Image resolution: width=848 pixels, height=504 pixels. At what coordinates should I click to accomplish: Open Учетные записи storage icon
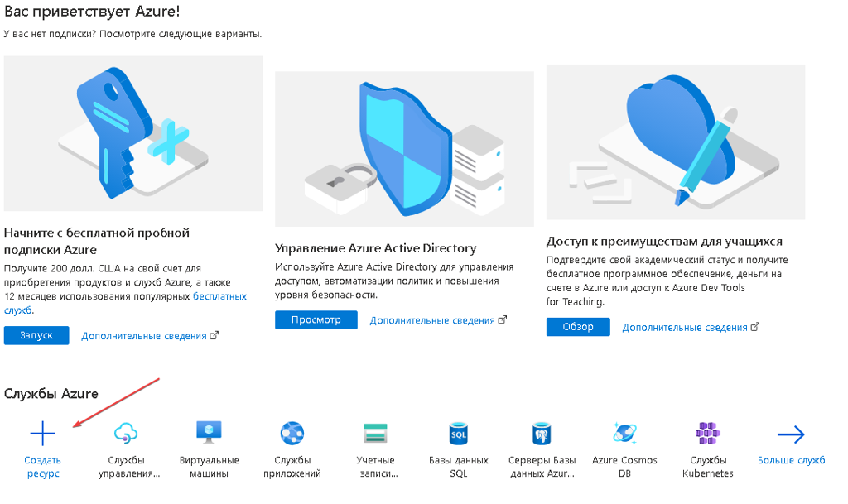(x=375, y=433)
